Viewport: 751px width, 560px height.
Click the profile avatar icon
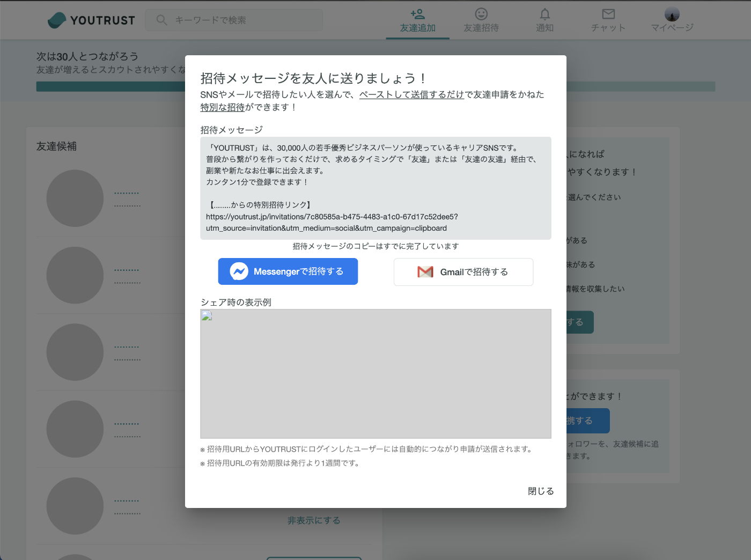click(x=672, y=14)
